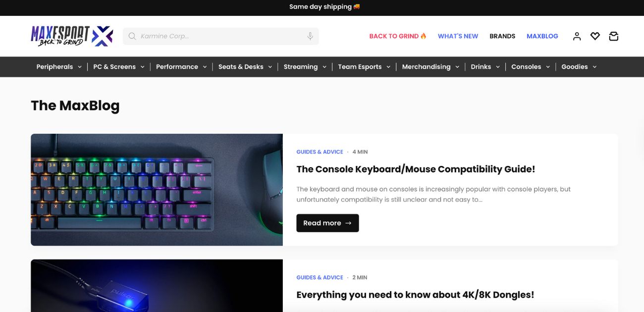This screenshot has height=312, width=644.
Task: Open the MAXBLOG link
Action: click(542, 36)
